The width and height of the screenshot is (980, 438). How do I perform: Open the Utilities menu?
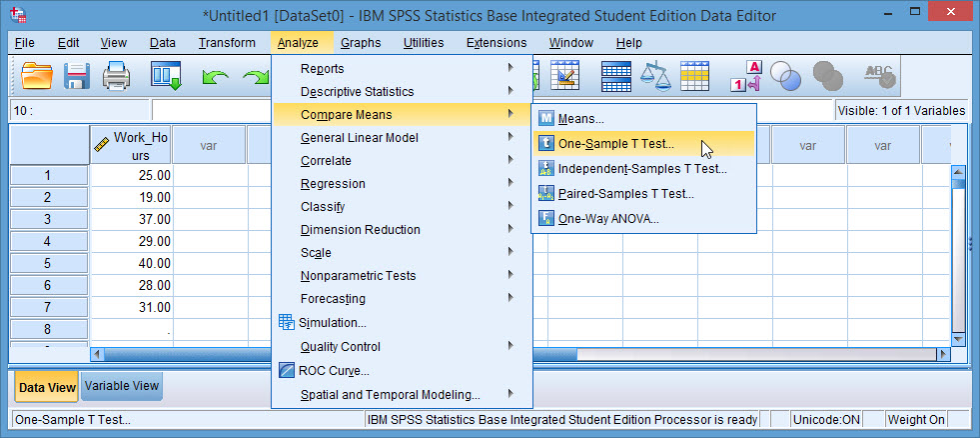[424, 43]
